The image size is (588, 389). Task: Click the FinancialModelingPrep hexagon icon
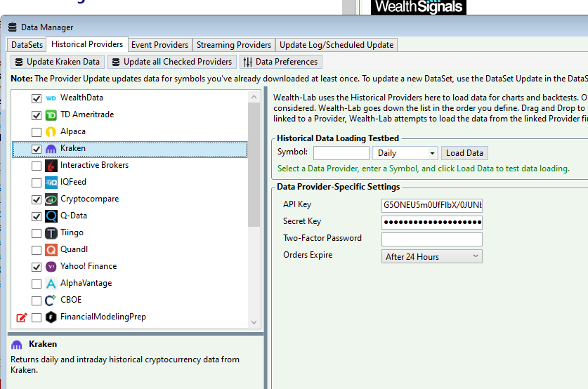coord(51,317)
